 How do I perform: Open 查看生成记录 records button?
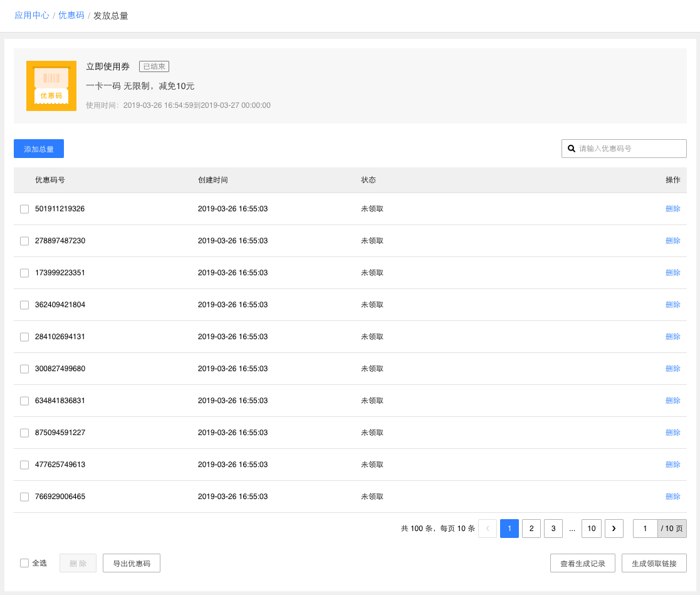583,563
